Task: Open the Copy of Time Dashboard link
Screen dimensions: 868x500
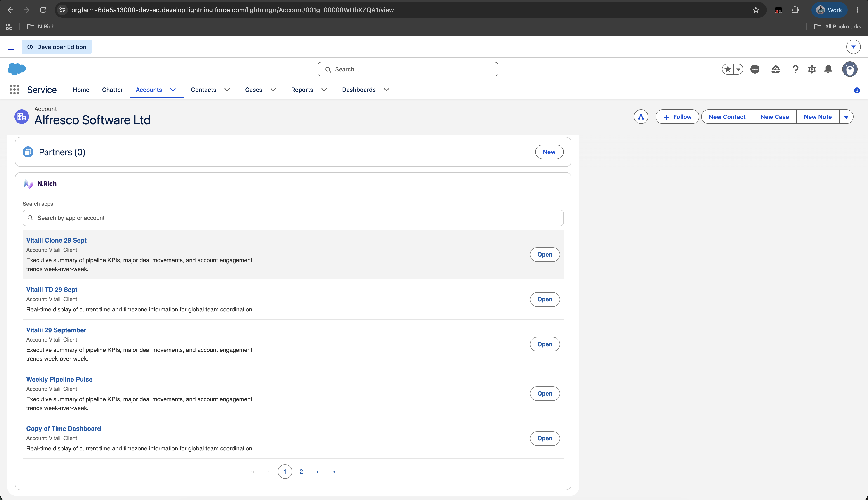Action: (x=64, y=429)
